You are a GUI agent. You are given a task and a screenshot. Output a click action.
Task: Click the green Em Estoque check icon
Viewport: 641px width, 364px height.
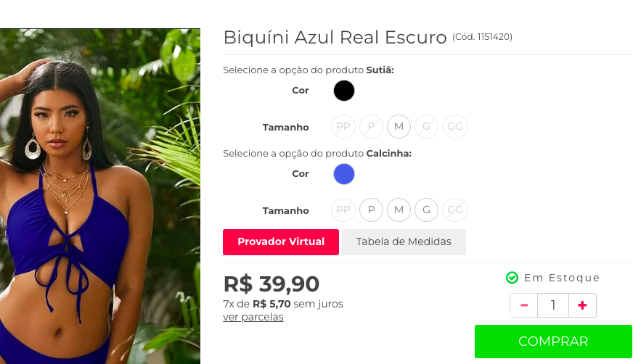512,278
